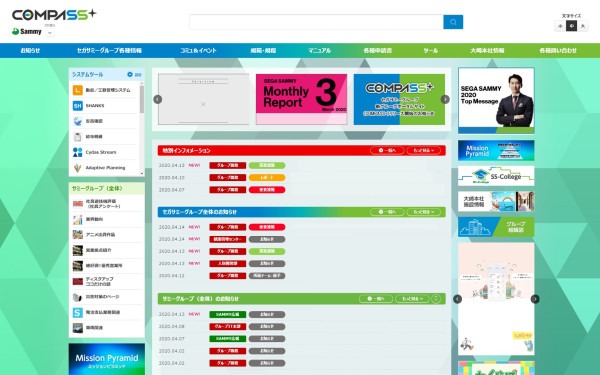Open the bar chart icon in サミーグループ list

[x=78, y=219]
